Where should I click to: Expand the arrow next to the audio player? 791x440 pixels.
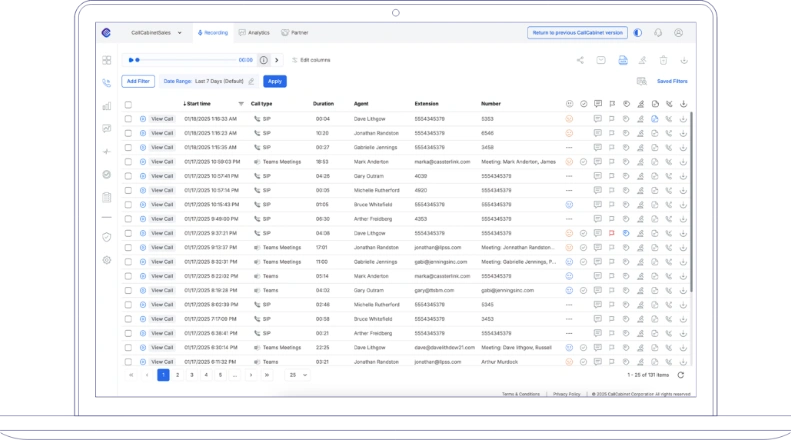[277, 60]
